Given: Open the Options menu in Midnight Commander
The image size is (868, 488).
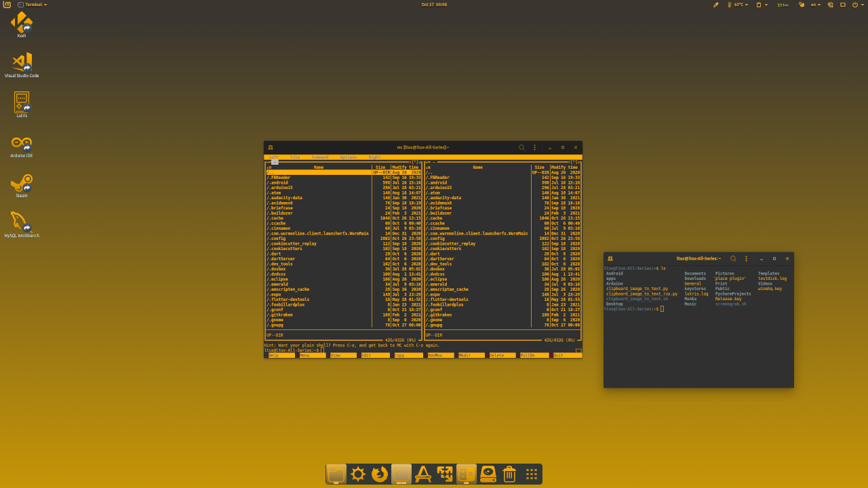Looking at the screenshot, I should pos(348,157).
